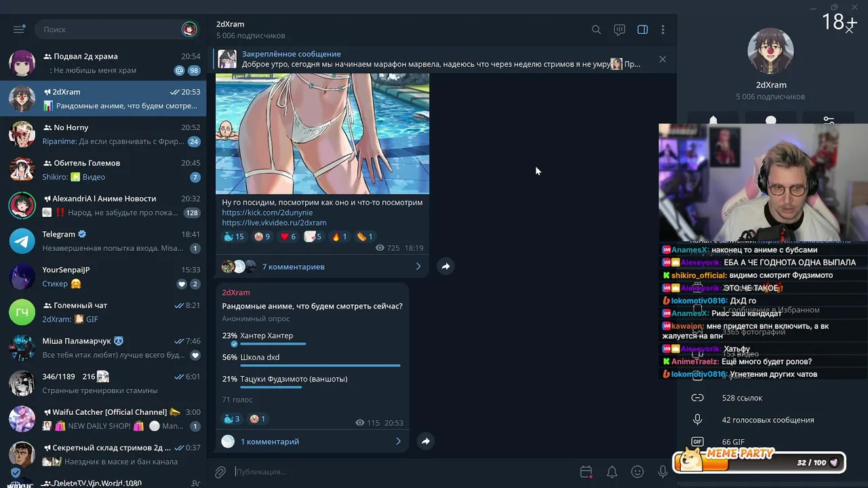This screenshot has width=868, height=488.
Task: Open 66 GIF shared media
Action: 733,442
